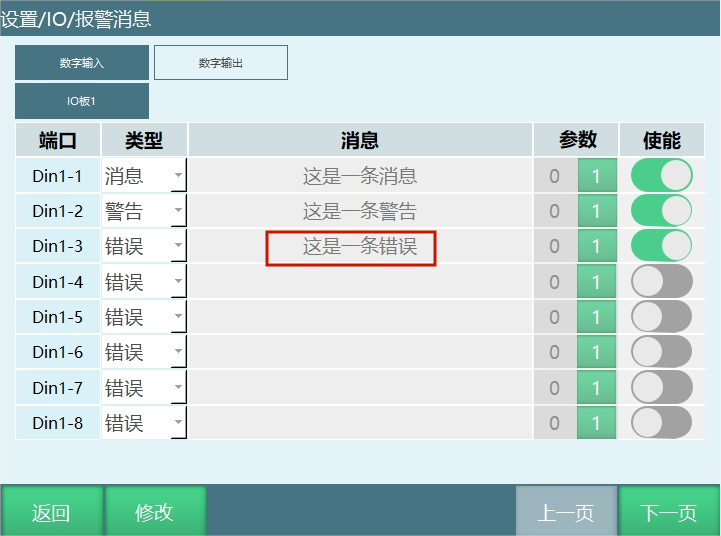Disable the Din1-3 enable switch
Screen dimensions: 721x536
click(662, 246)
